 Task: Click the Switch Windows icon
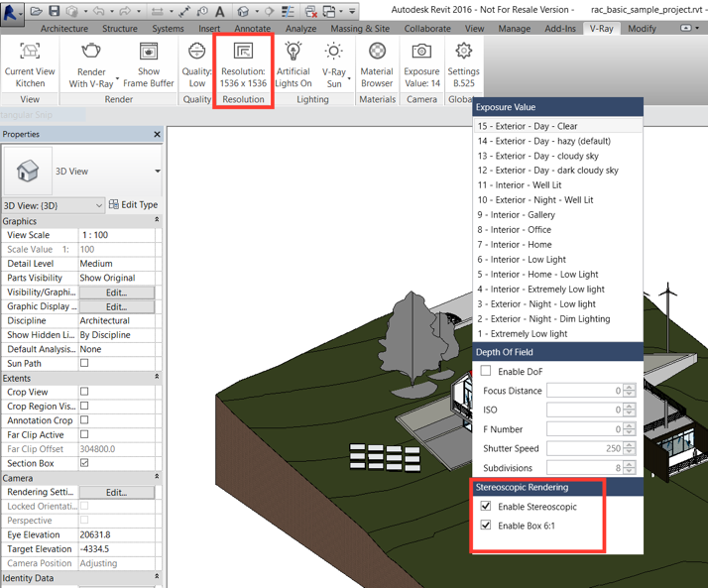pos(329,11)
